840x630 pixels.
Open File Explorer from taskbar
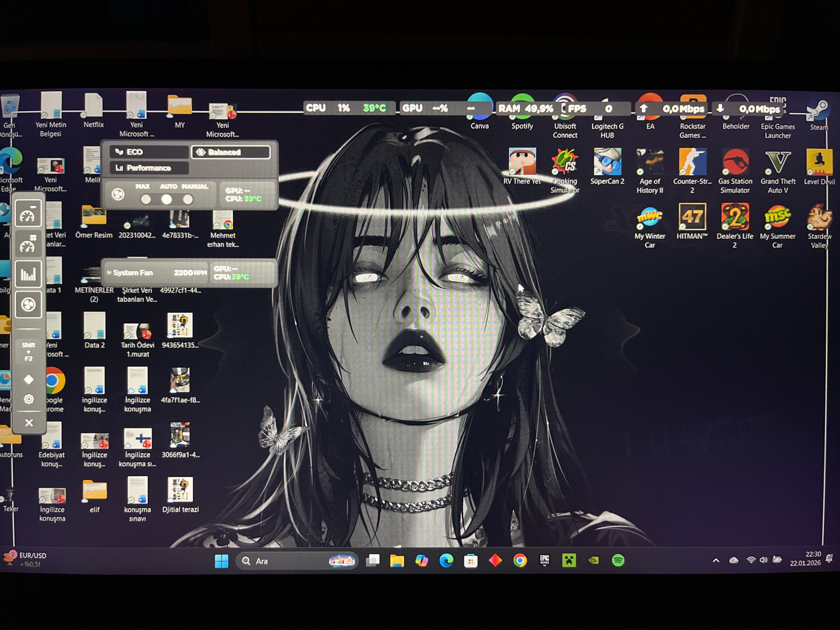coord(397,561)
